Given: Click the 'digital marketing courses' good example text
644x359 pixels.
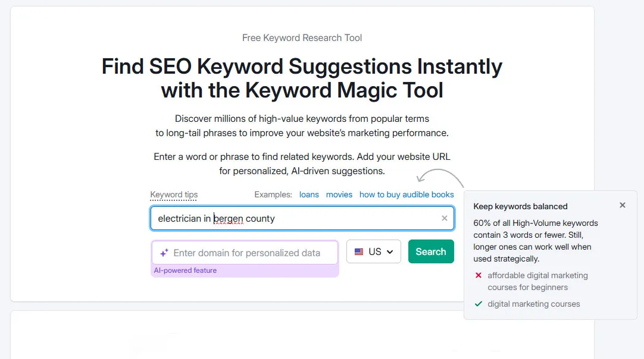Looking at the screenshot, I should 533,304.
